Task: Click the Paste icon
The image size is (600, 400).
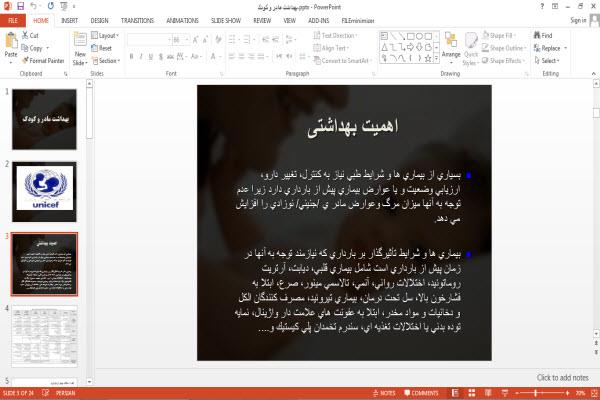Action: (x=11, y=40)
